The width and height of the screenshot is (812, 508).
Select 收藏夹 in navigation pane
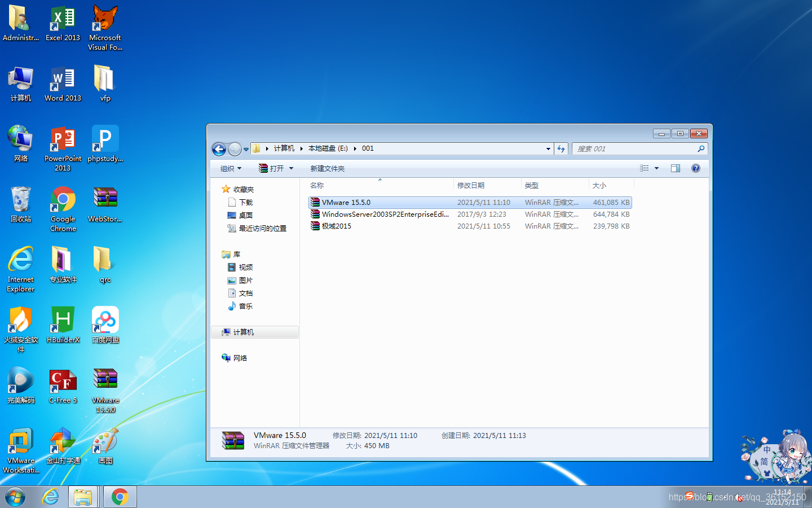point(238,189)
